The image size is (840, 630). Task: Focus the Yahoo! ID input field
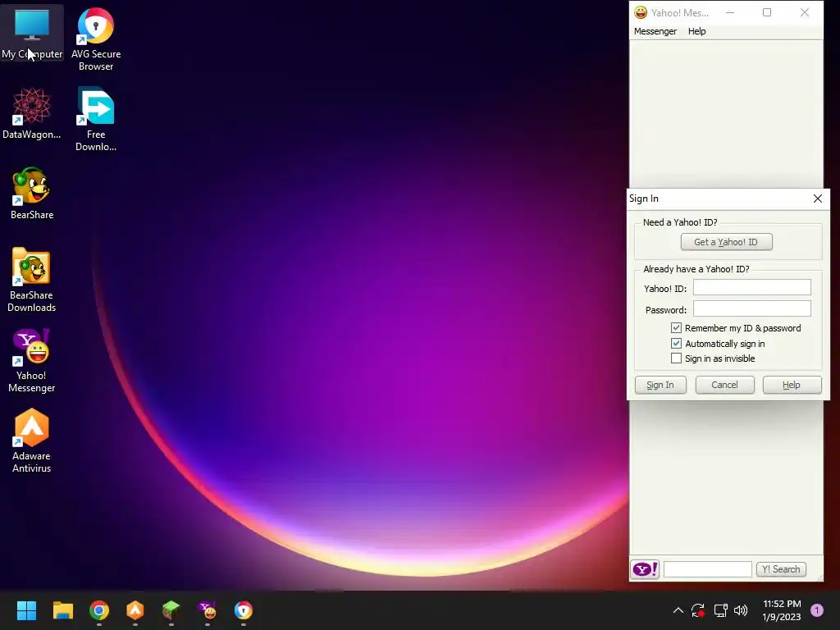click(751, 288)
